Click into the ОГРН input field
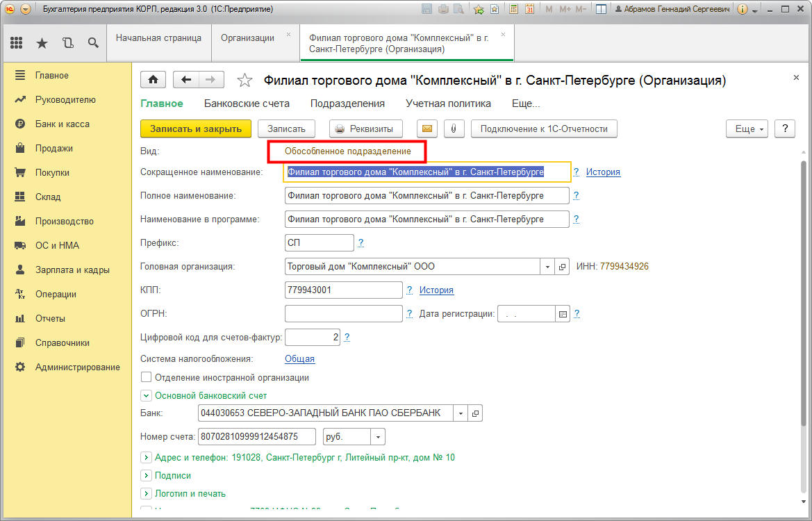The height and width of the screenshot is (521, 812). [x=343, y=314]
